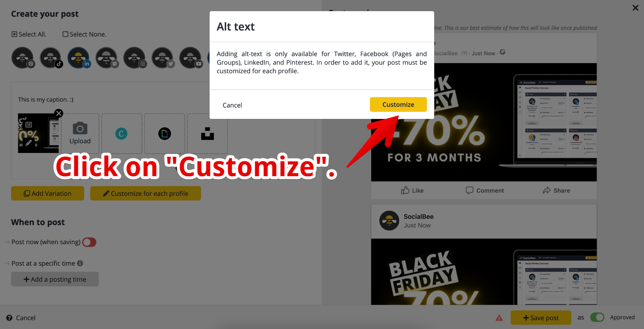Screen dimensions: 644x329
Task: Check the Select None option
Action: coord(85,34)
